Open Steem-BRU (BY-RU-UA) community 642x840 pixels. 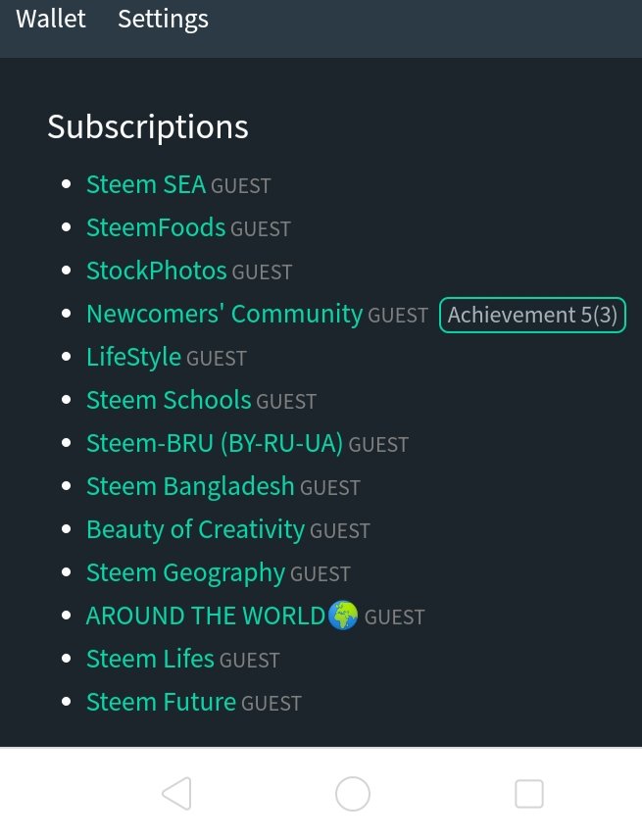click(x=215, y=444)
